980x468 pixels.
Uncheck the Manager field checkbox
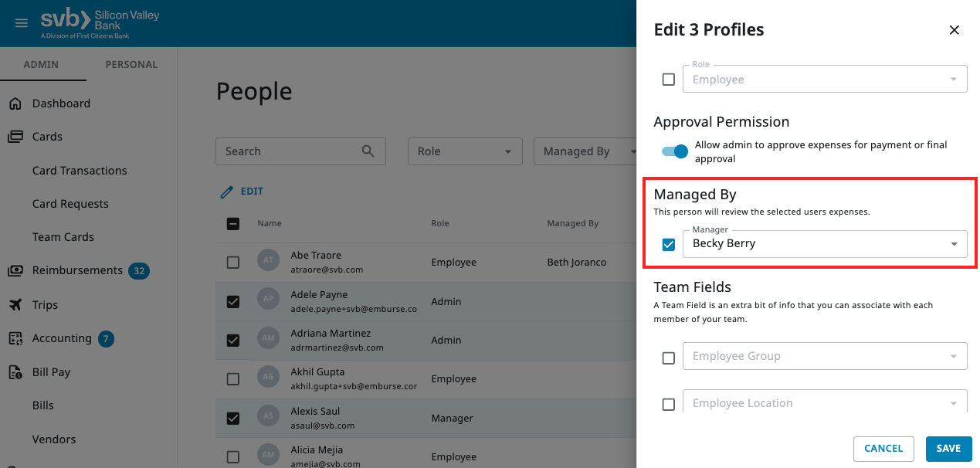click(669, 244)
